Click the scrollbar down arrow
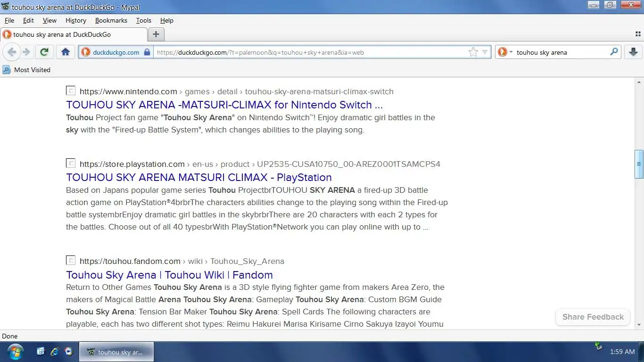Screen dimensions: 644x362 click(639, 325)
